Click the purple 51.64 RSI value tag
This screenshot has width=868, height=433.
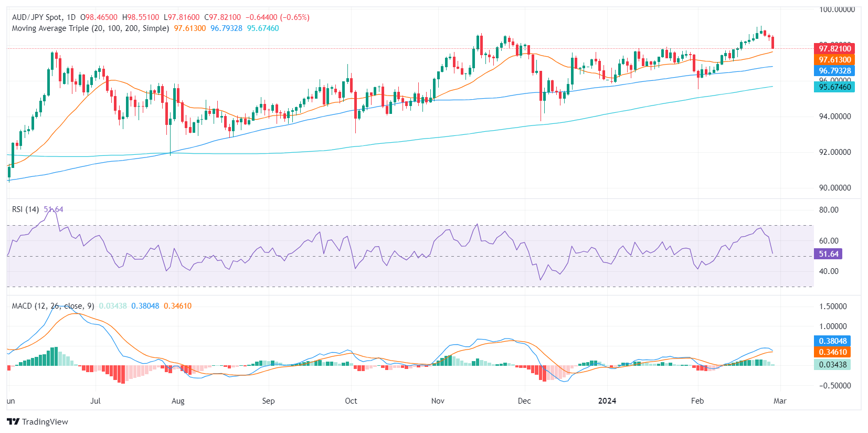pos(828,254)
